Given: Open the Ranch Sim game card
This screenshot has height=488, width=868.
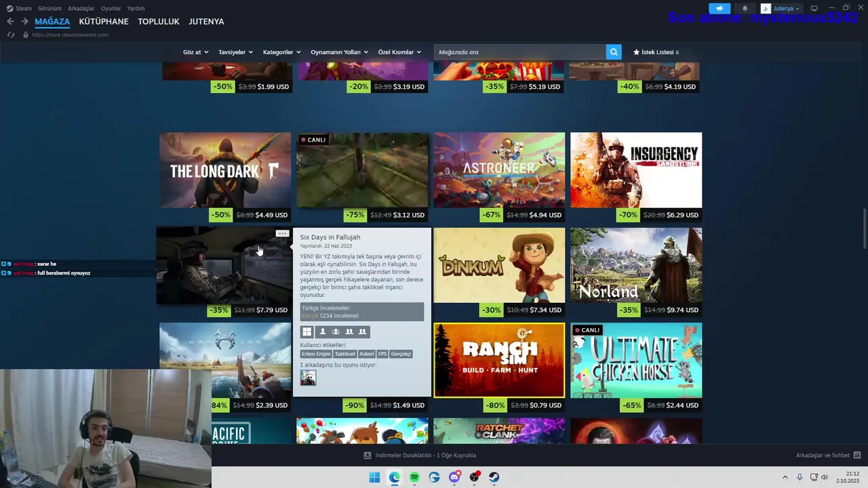Looking at the screenshot, I should pos(499,360).
